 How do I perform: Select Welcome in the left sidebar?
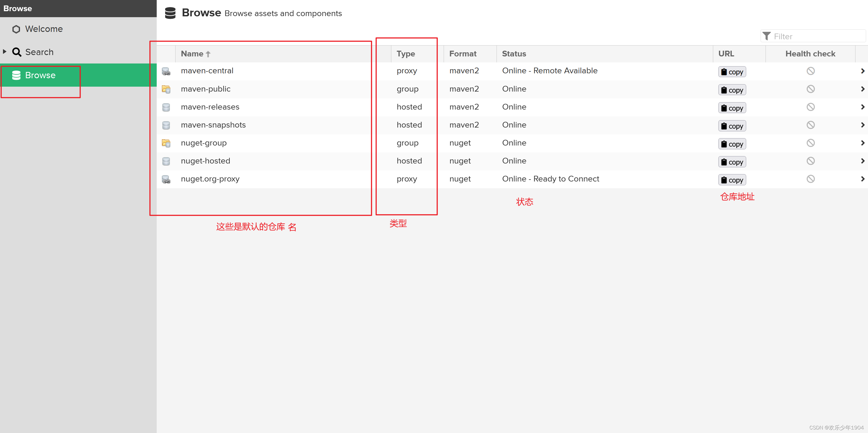point(44,29)
